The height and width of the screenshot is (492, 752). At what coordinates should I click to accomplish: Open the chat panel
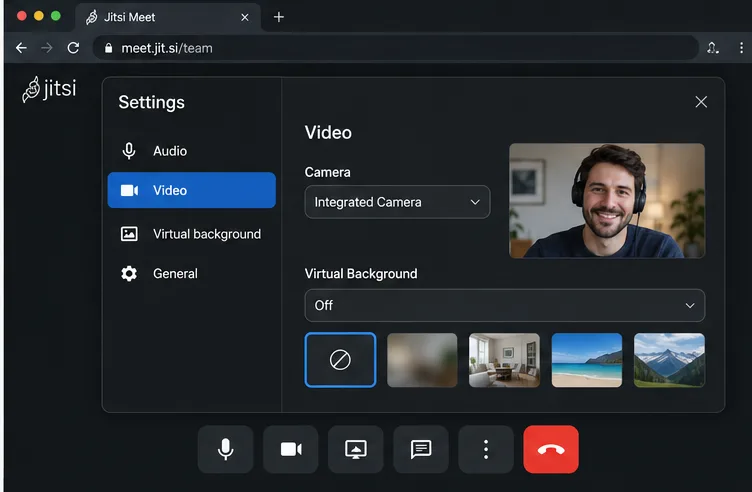pyautogui.click(x=421, y=449)
